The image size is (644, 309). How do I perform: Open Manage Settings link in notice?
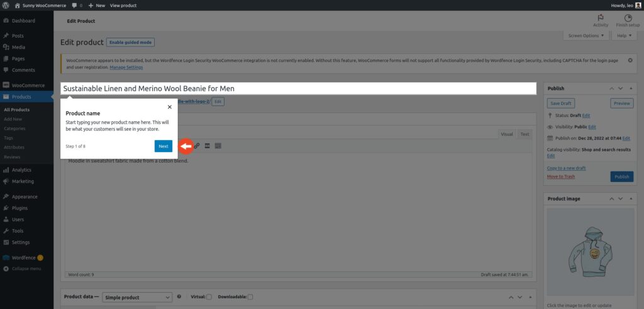pos(126,67)
